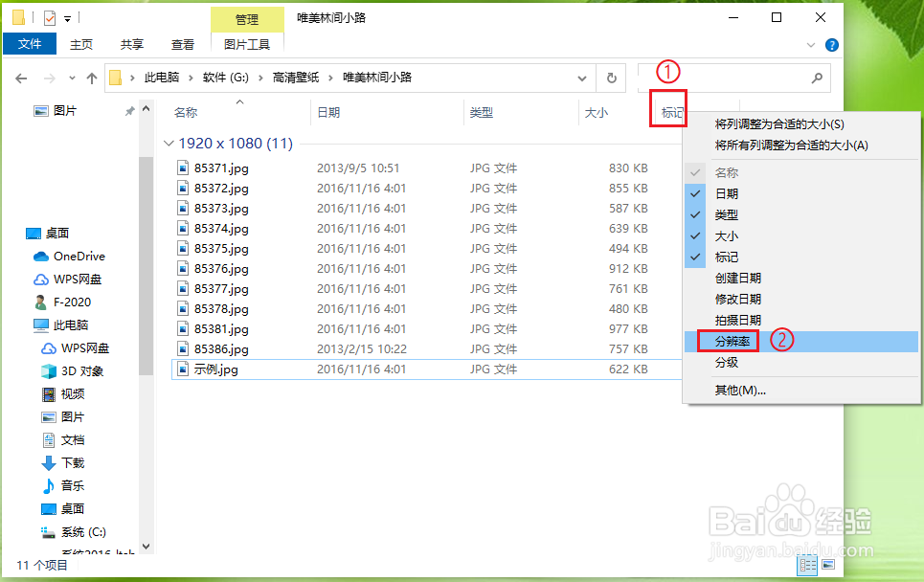Open 系统 (C:) drive in sidebar
924x582 pixels.
pos(74,532)
